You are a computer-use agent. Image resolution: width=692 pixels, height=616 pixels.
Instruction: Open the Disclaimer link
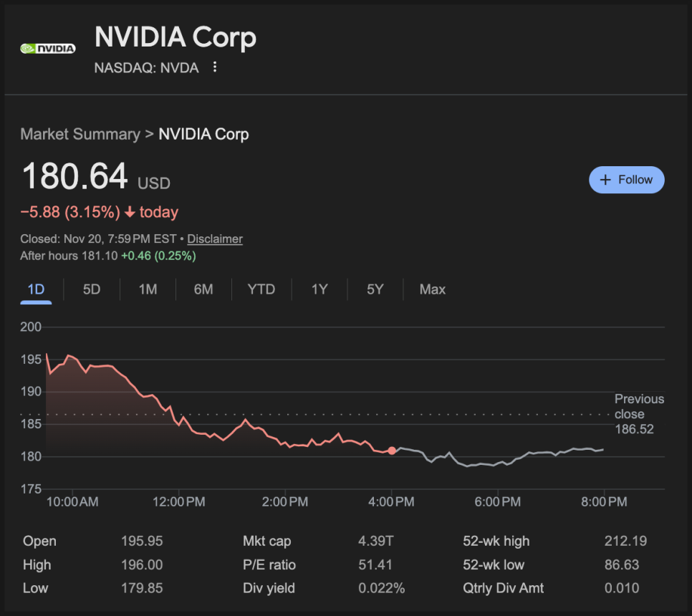(215, 239)
